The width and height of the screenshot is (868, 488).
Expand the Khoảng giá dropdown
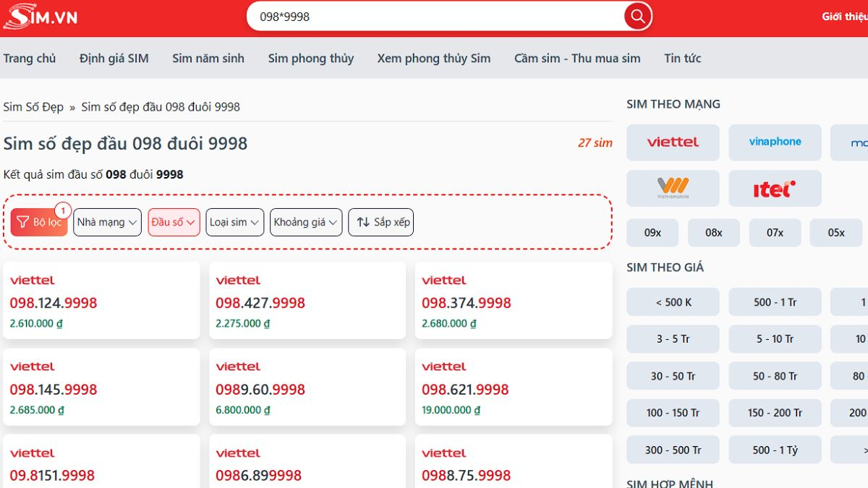(306, 222)
